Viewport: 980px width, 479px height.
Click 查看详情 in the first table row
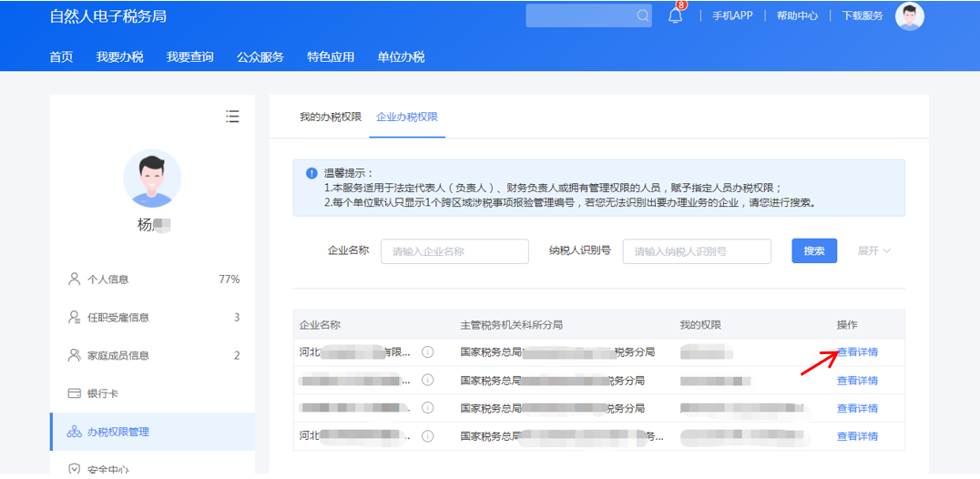[858, 352]
